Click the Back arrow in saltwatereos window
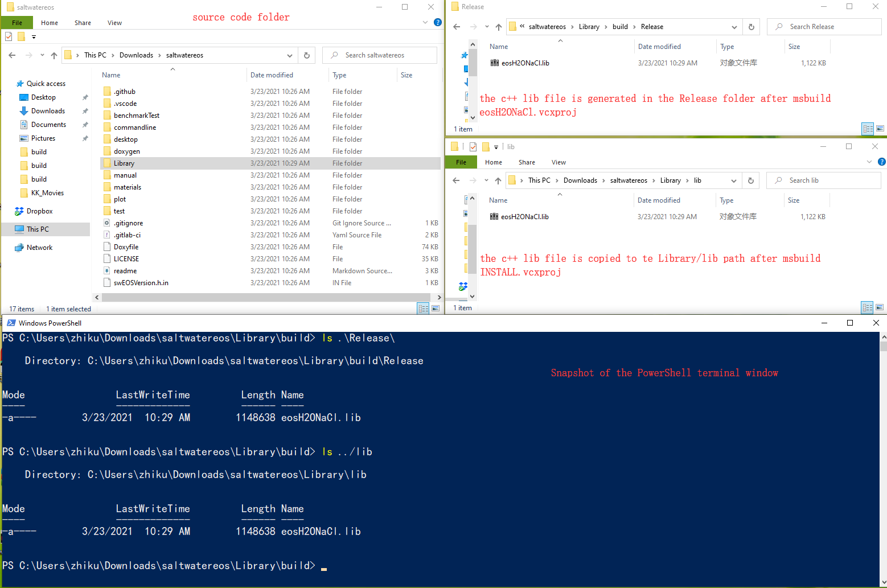 [12, 55]
